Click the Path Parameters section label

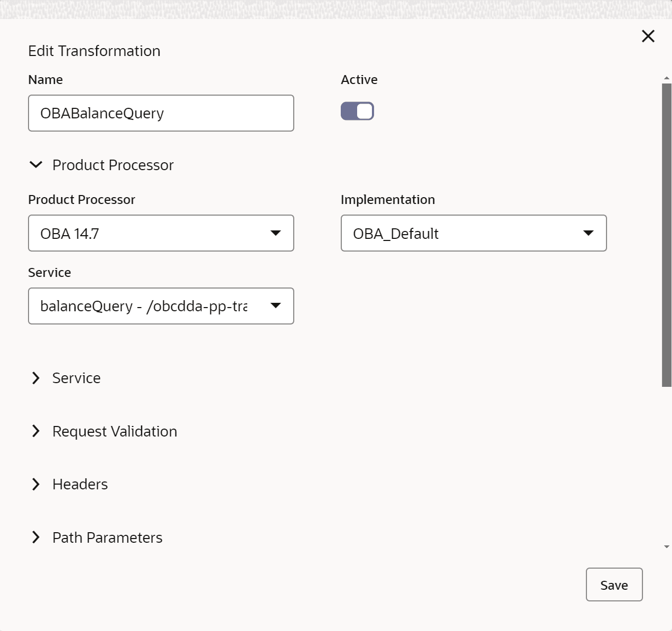pos(107,537)
